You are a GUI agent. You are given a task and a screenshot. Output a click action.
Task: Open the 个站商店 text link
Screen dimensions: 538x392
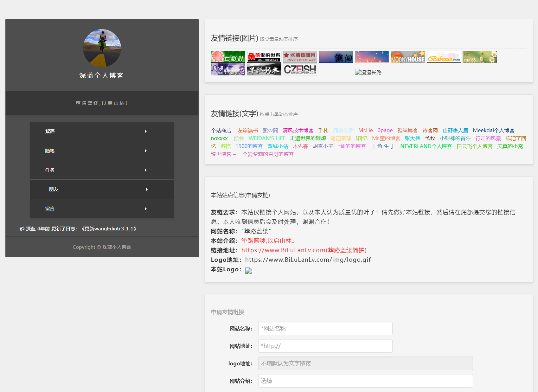tap(221, 130)
